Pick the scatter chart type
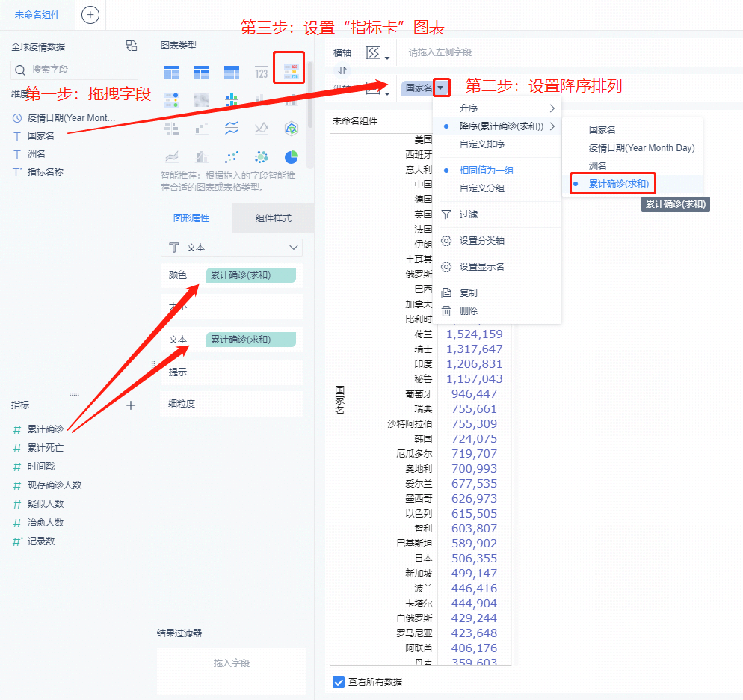This screenshot has height=700, width=743. 231,156
